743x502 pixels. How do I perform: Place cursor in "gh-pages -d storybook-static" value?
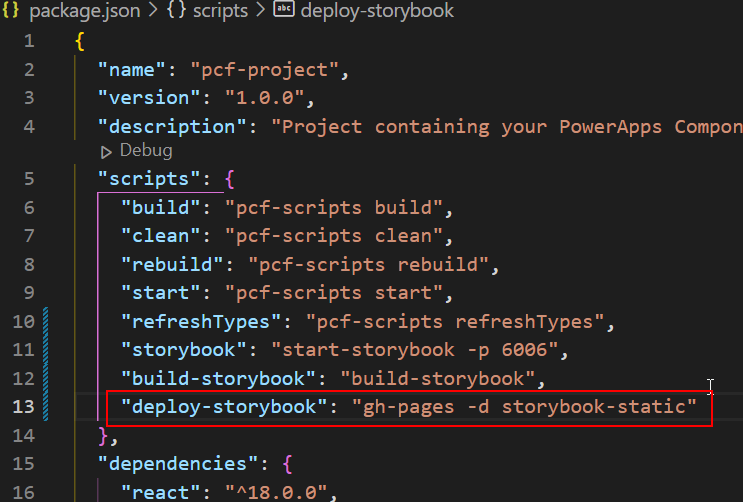[x=524, y=407]
